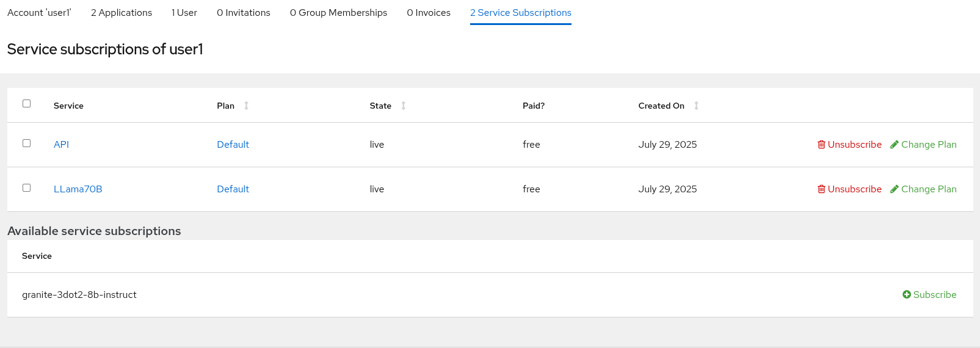Open the 0 Invitations tab

coord(244,13)
